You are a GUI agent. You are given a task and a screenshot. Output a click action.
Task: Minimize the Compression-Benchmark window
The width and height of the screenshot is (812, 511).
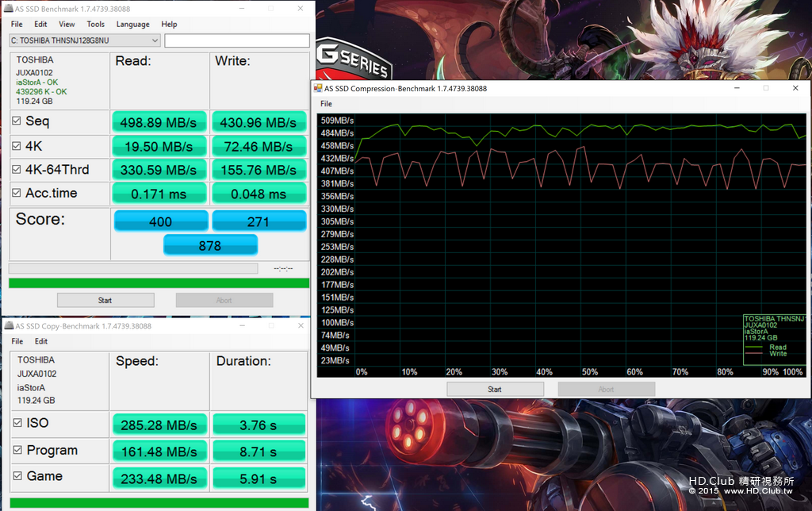coord(737,88)
